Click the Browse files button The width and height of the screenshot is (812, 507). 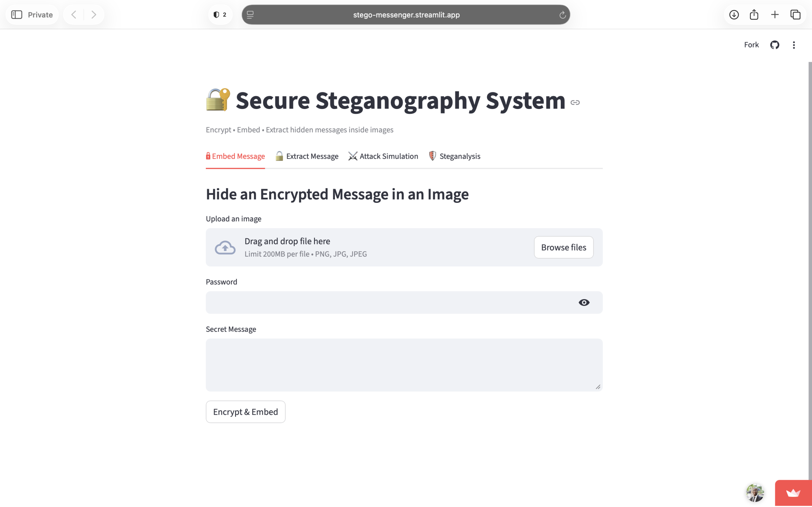point(564,247)
